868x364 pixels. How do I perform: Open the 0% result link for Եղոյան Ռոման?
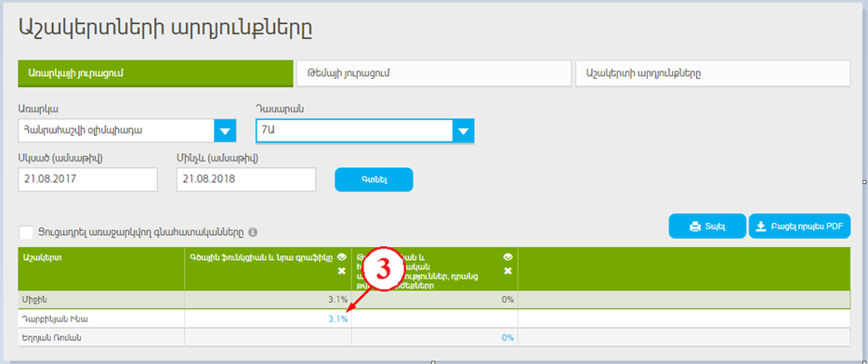point(507,337)
